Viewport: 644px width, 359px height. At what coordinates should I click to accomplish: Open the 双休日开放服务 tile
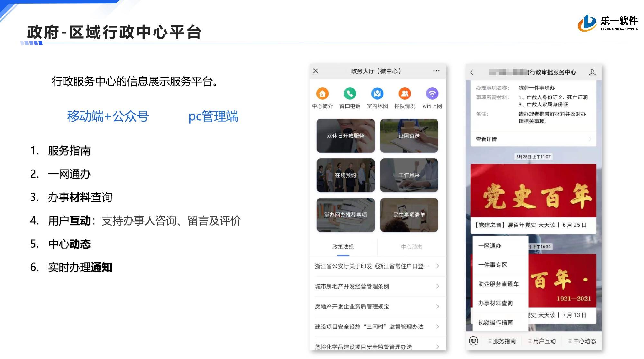(345, 136)
